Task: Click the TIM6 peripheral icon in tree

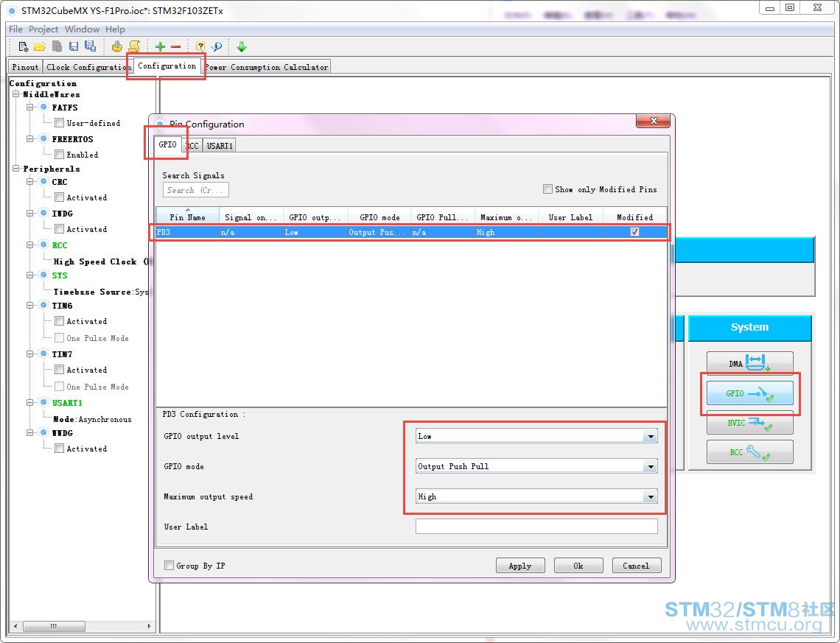Action: point(44,306)
